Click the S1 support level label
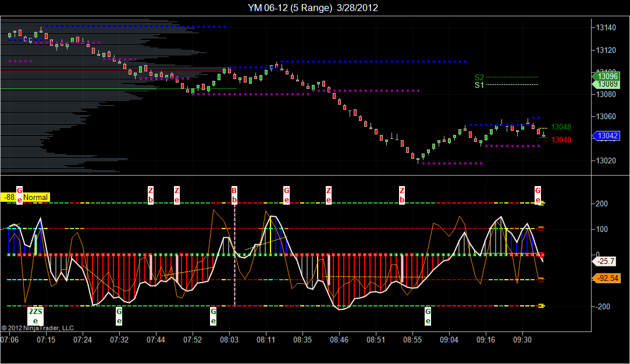The width and height of the screenshot is (630, 364). tap(479, 85)
